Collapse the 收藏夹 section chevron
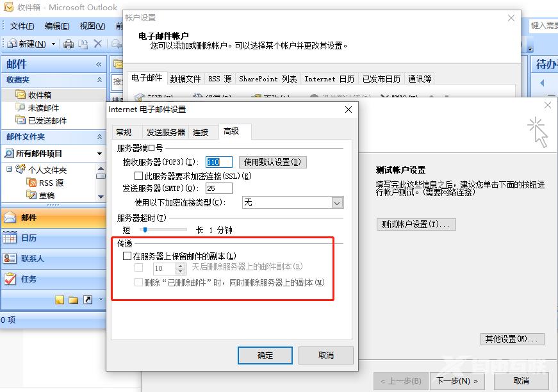Screen dimensions: 558x392 [100, 79]
